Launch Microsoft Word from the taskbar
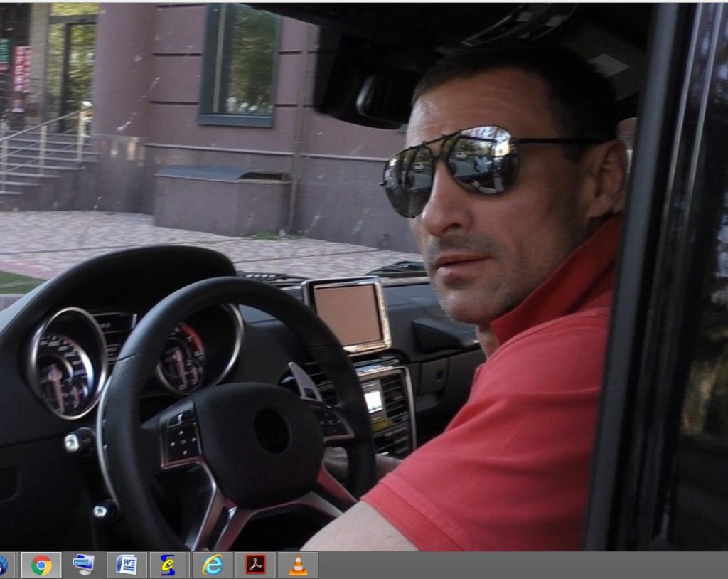Image resolution: width=728 pixels, height=579 pixels. [x=127, y=565]
